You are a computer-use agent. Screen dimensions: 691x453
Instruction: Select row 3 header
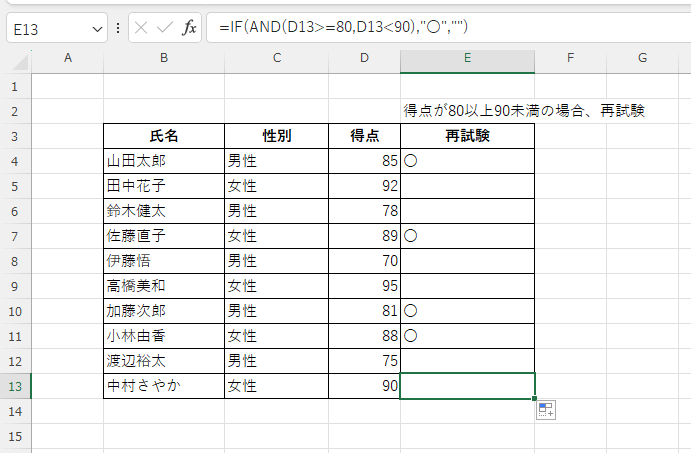(x=15, y=136)
